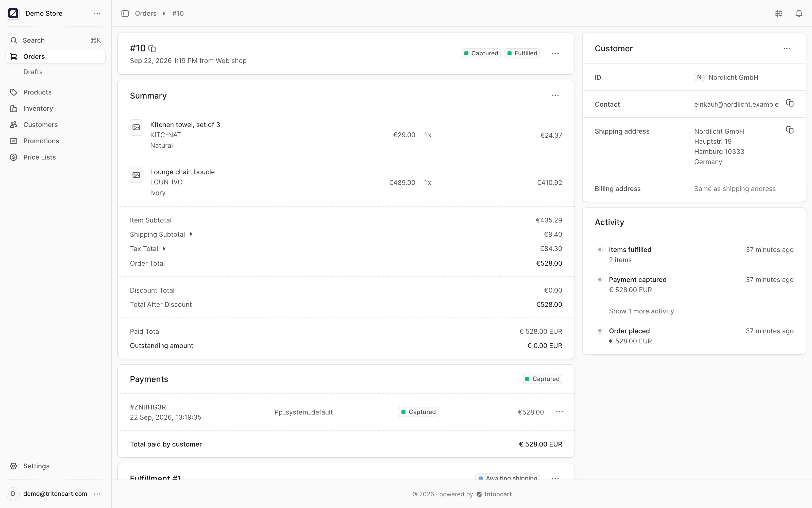Go to Orders in the sidebar

pos(55,56)
